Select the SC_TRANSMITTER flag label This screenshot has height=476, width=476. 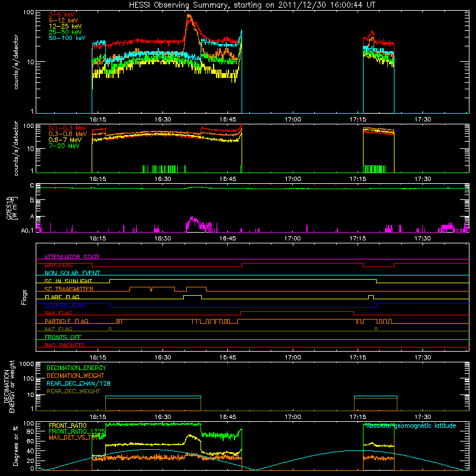pyautogui.click(x=69, y=289)
